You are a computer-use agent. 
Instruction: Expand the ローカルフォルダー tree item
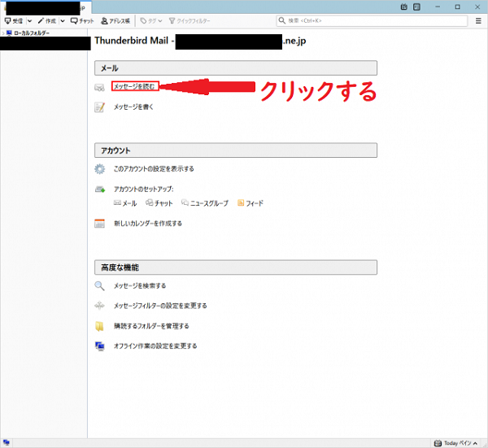2,33
